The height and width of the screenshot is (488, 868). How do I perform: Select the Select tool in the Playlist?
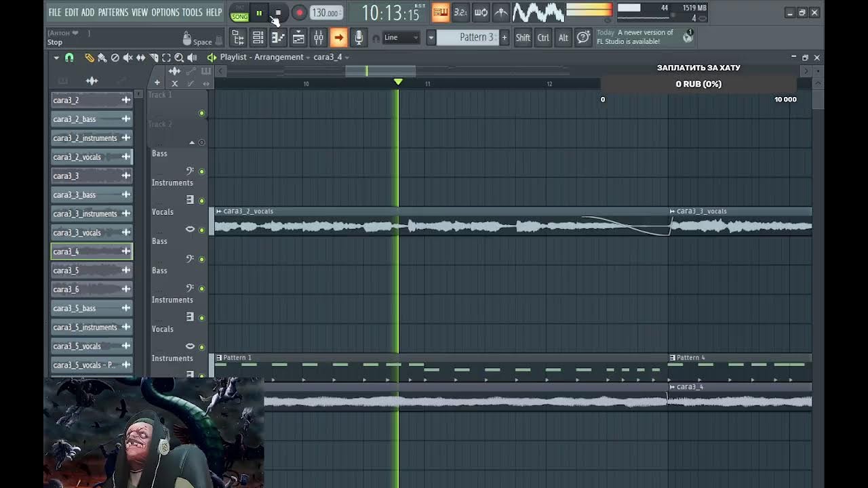(x=166, y=58)
